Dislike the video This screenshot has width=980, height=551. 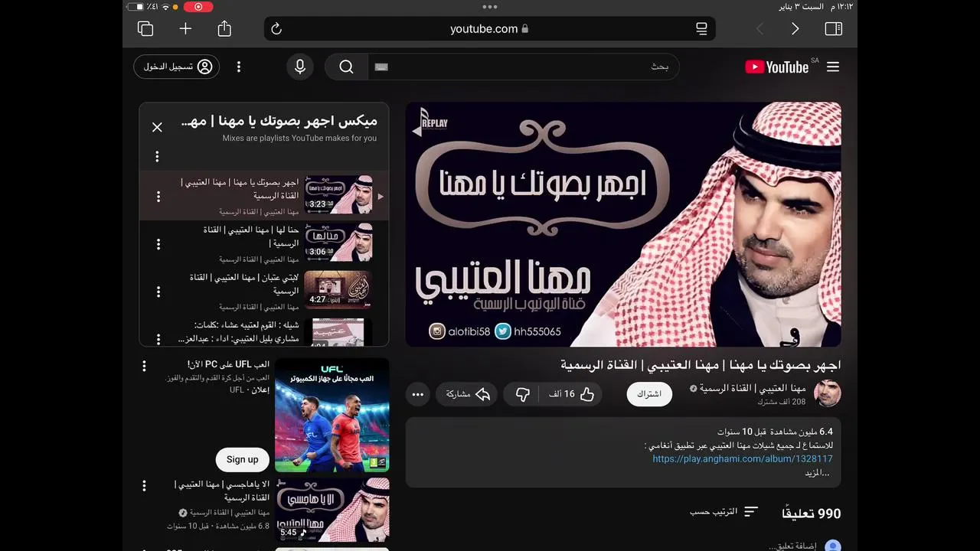pos(522,394)
